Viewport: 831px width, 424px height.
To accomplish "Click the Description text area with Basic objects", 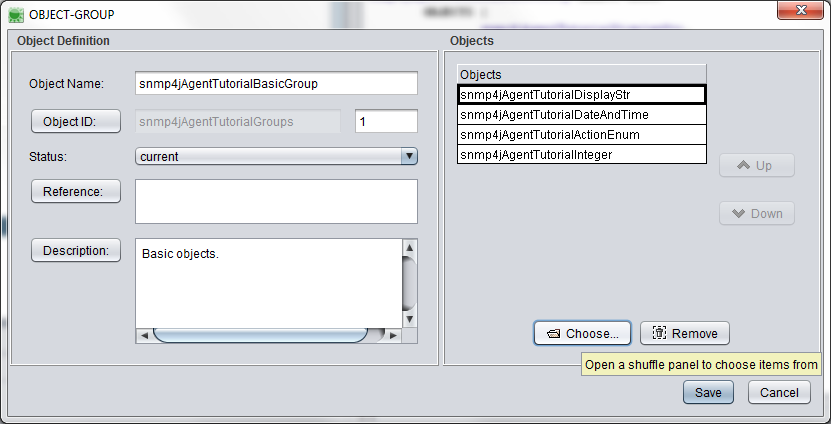I will point(269,284).
